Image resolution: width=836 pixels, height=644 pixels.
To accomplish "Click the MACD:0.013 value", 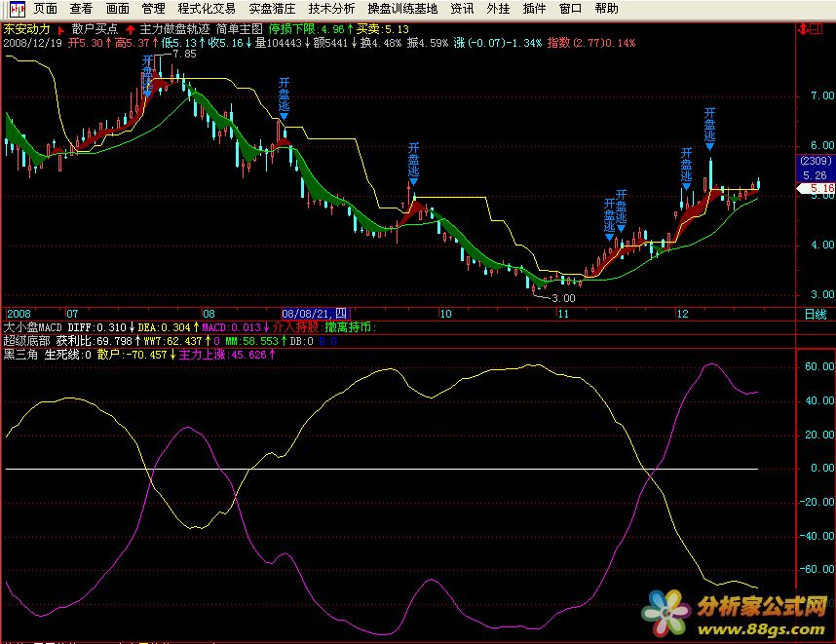I will tap(231, 327).
